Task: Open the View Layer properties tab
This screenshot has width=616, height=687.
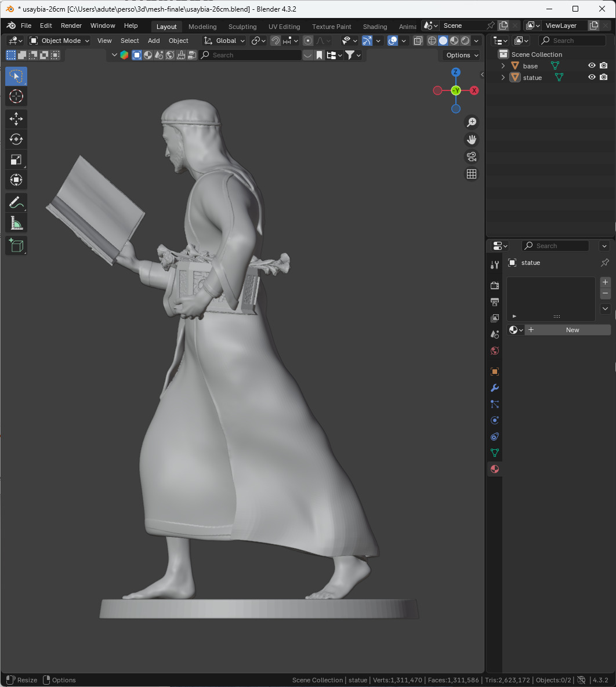Action: coord(495,318)
